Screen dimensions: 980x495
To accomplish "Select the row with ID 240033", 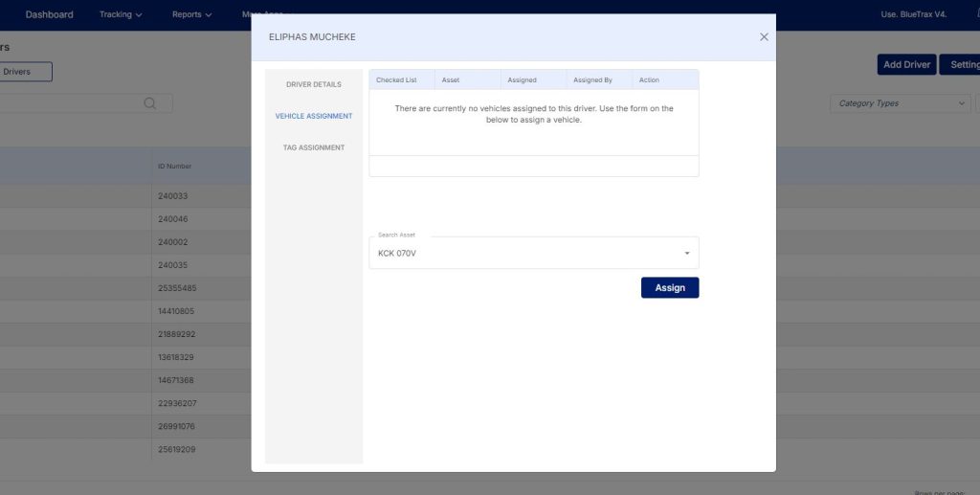I will pos(173,196).
